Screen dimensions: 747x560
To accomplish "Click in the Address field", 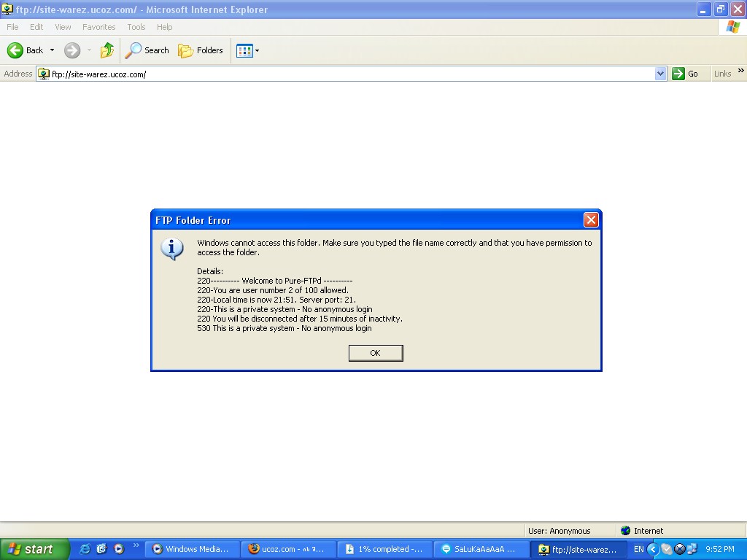I will click(x=352, y=74).
